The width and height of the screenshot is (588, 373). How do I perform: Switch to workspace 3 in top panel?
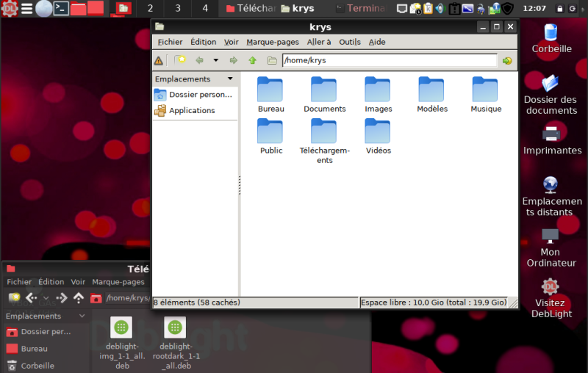click(x=178, y=9)
